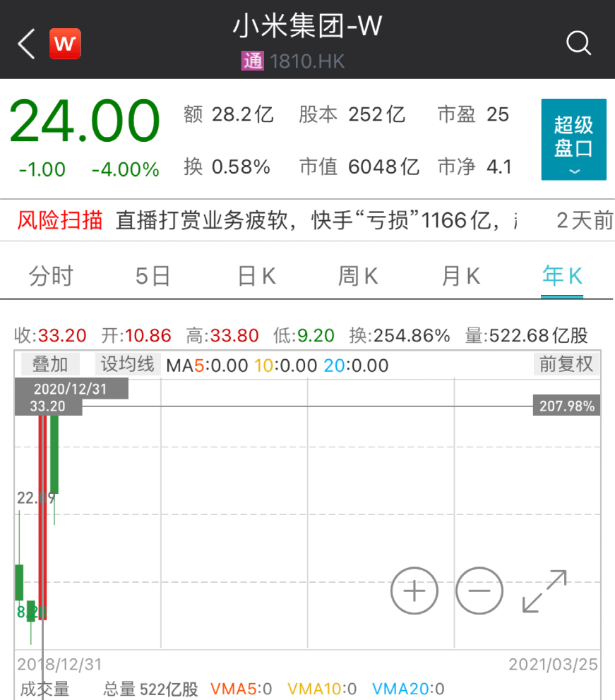This screenshot has height=700, width=615.
Task: Tap the -4.00% change percentage
Action: (x=125, y=169)
